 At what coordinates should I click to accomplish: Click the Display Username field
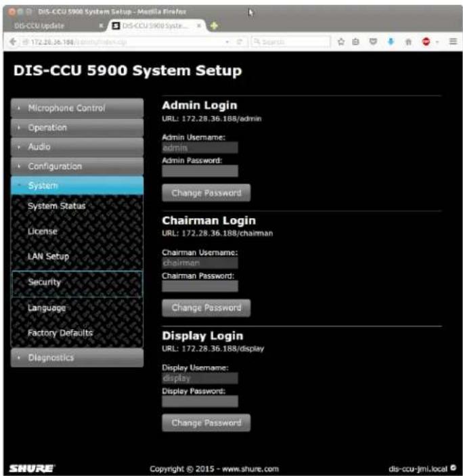(x=200, y=378)
